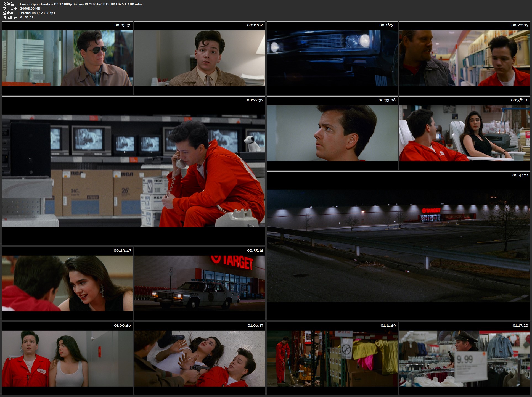Open the close-up thumbnail at 00:33:08
Screen dimensions: 532x397
pyautogui.click(x=332, y=133)
